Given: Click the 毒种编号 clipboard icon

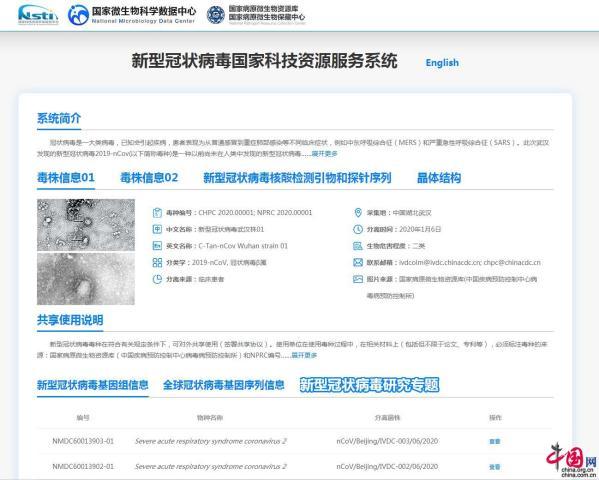Looking at the screenshot, I should click(157, 213).
